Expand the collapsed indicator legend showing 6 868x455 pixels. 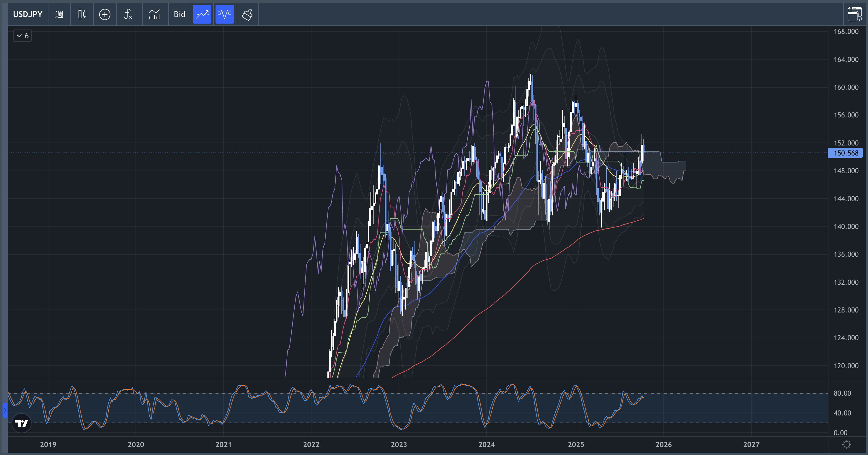pos(22,36)
